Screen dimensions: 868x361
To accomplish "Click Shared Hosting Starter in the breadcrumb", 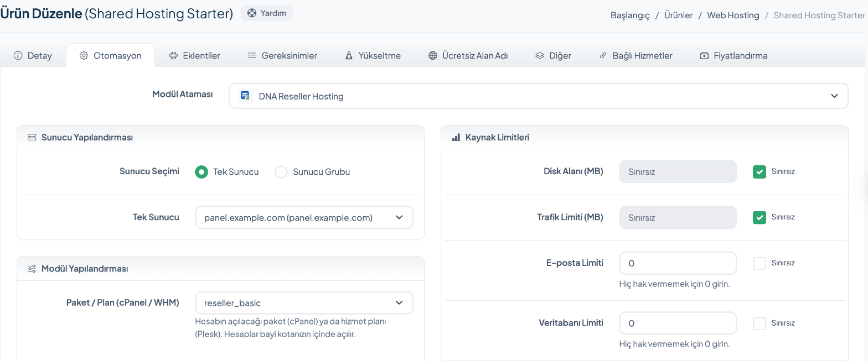I will click(x=819, y=15).
